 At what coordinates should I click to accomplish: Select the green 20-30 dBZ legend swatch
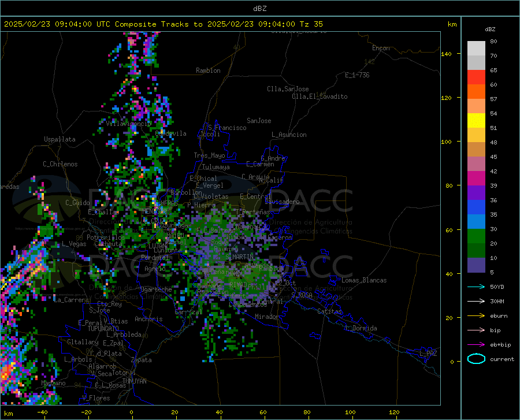coord(476,236)
